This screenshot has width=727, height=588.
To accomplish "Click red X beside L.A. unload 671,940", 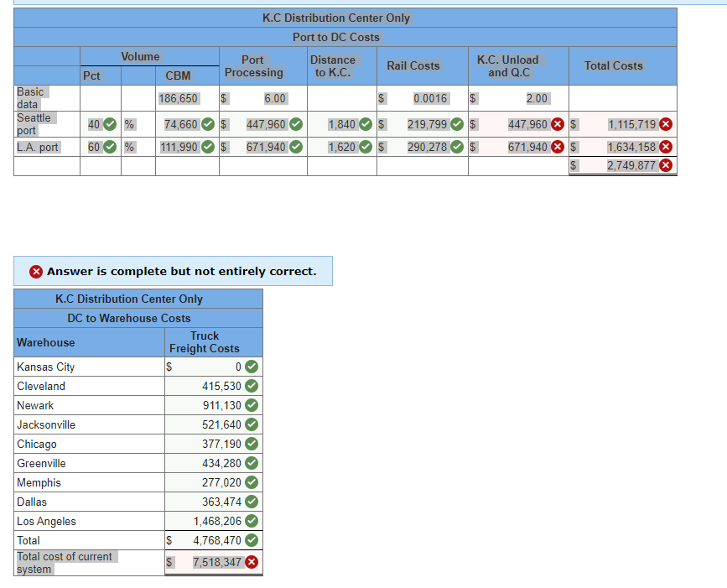I will (558, 147).
